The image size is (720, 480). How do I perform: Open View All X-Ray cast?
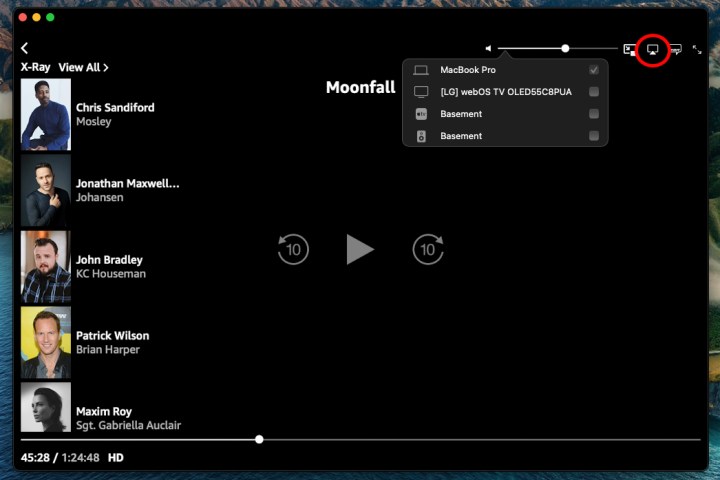[x=83, y=68]
